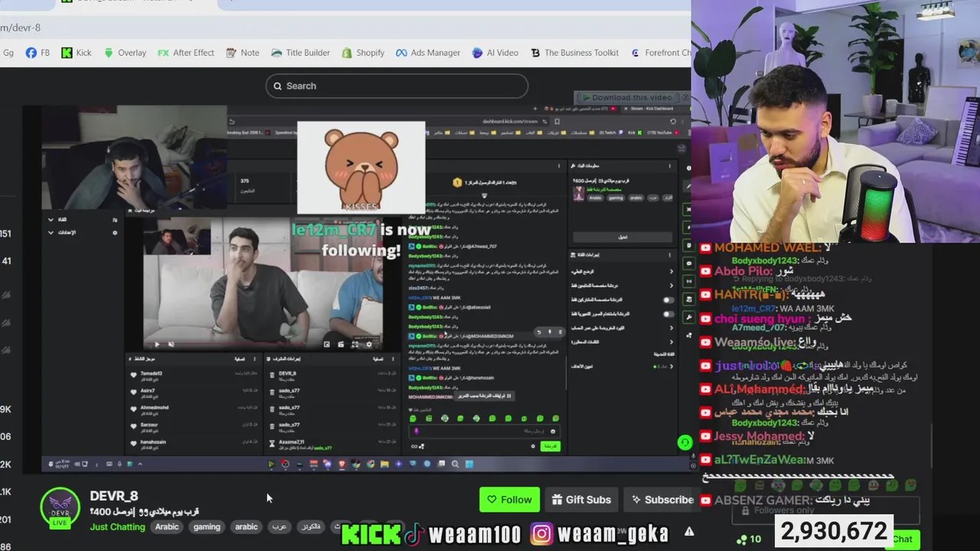The height and width of the screenshot is (551, 980).
Task: Open stream info panel three-dot menu
Action: tap(670, 166)
